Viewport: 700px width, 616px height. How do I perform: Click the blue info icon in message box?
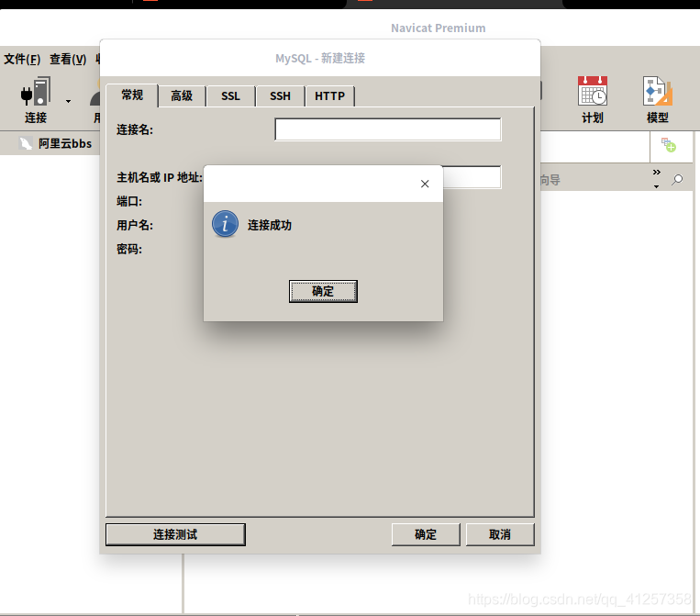click(x=225, y=224)
